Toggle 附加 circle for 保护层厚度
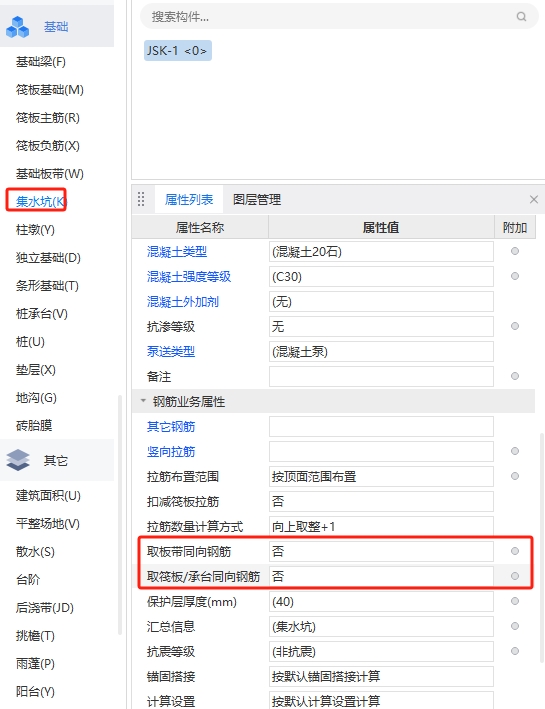The image size is (545, 709). tap(515, 601)
